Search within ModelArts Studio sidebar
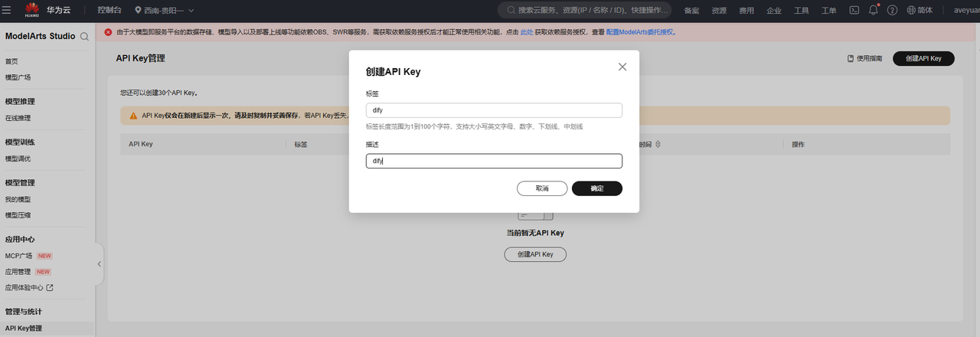The width and height of the screenshot is (980, 337). (84, 37)
